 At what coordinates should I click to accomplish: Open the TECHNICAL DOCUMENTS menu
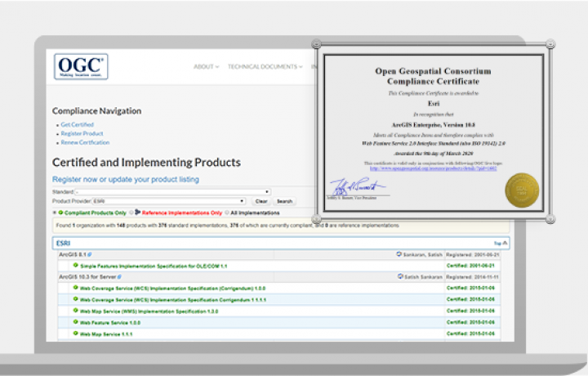265,67
